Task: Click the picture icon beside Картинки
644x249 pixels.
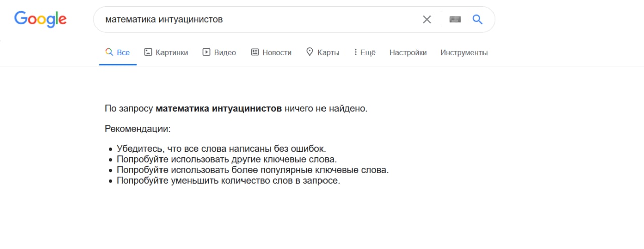Action: tap(148, 52)
